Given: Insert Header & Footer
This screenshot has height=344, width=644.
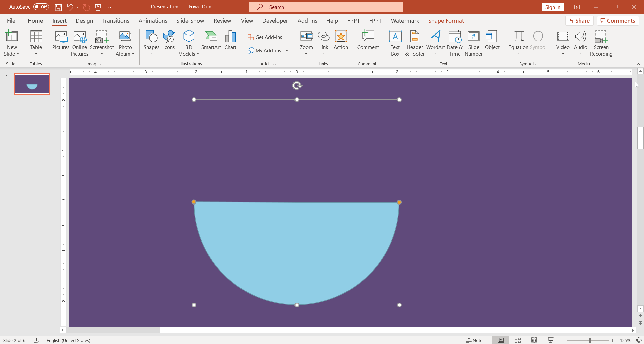Looking at the screenshot, I should click(415, 43).
